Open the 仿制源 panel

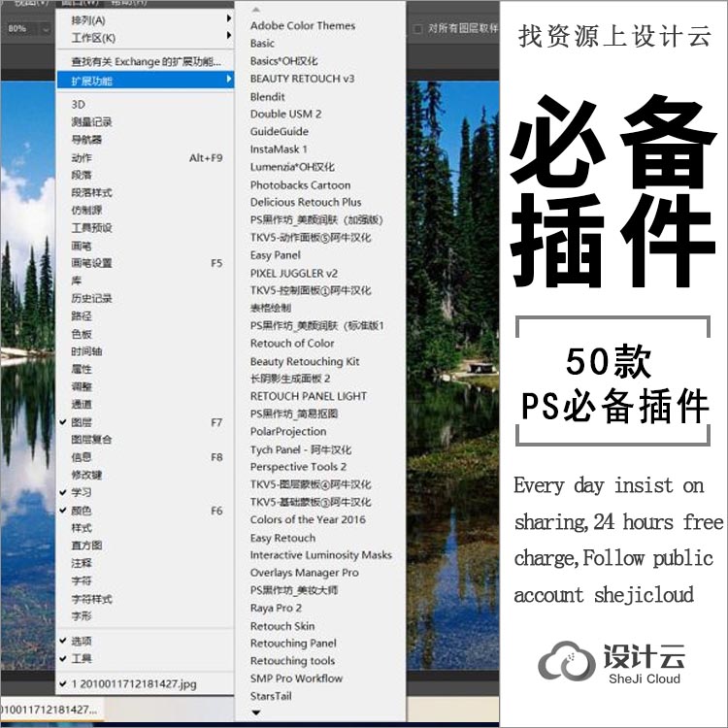click(146, 211)
